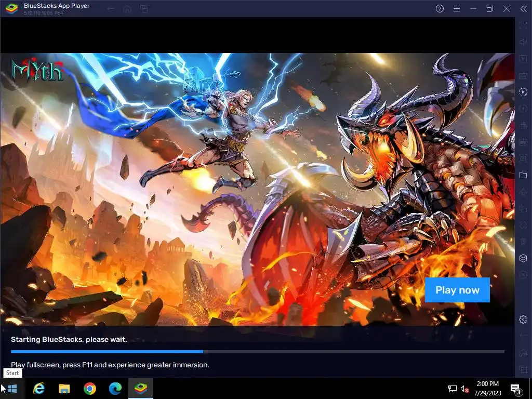The height and width of the screenshot is (399, 532).
Task: Click the Myth game logo
Action: pos(37,70)
